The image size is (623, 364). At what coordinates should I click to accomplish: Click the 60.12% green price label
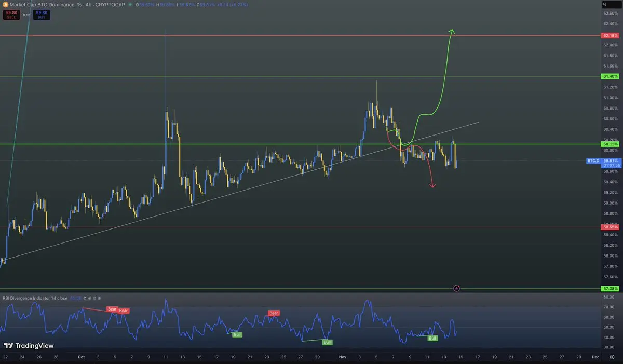[x=610, y=144]
